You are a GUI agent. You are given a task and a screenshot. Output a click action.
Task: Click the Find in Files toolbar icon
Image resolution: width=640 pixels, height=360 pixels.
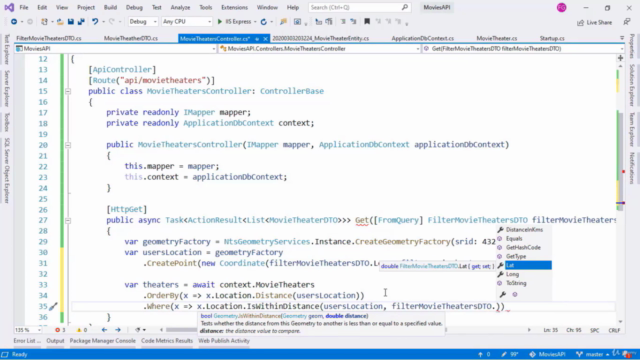[x=283, y=22]
